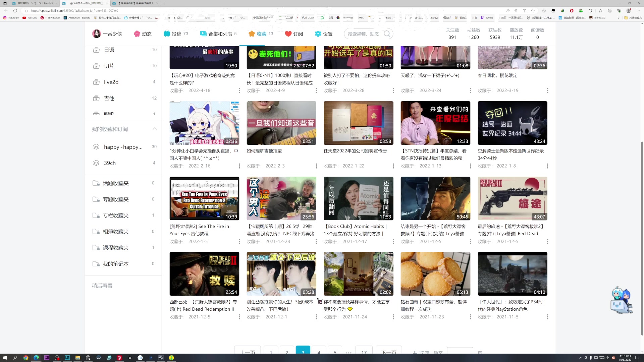The image size is (644, 362).
Task: Open 专栏收藏夹 folder
Action: coord(123,216)
